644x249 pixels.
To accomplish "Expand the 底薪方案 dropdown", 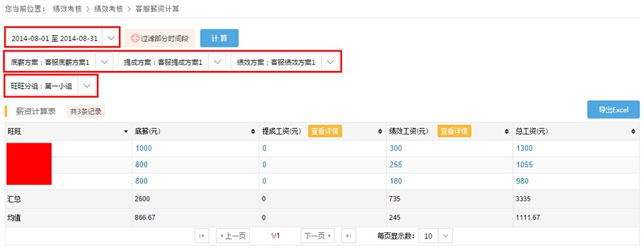I will pyautogui.click(x=104, y=62).
